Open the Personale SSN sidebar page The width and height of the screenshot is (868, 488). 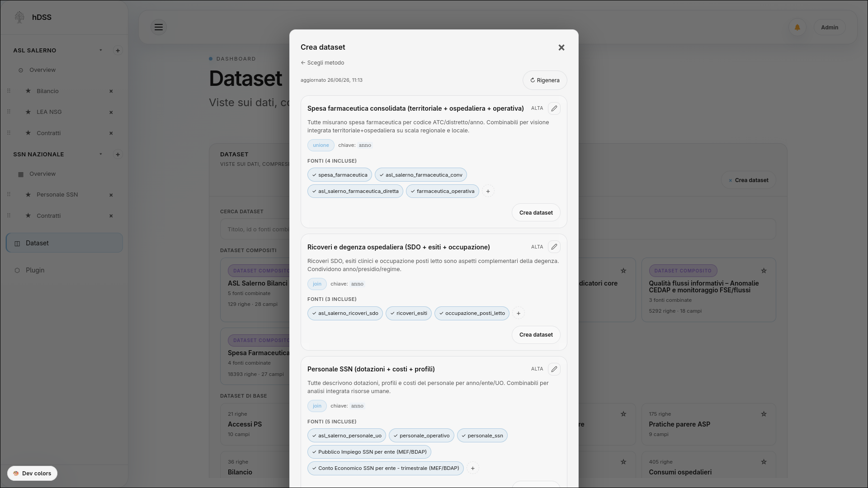(57, 195)
